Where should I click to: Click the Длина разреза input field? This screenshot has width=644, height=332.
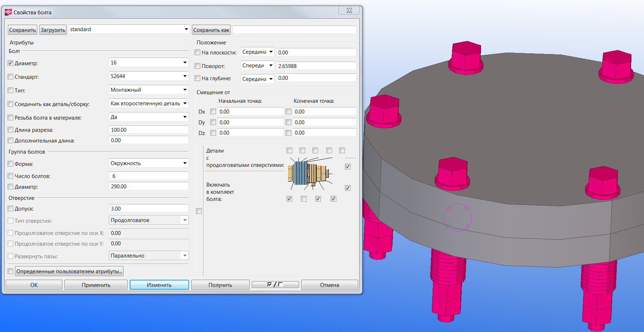149,130
